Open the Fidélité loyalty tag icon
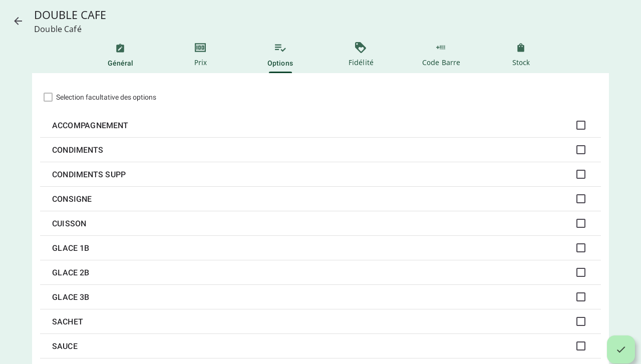 [361, 48]
